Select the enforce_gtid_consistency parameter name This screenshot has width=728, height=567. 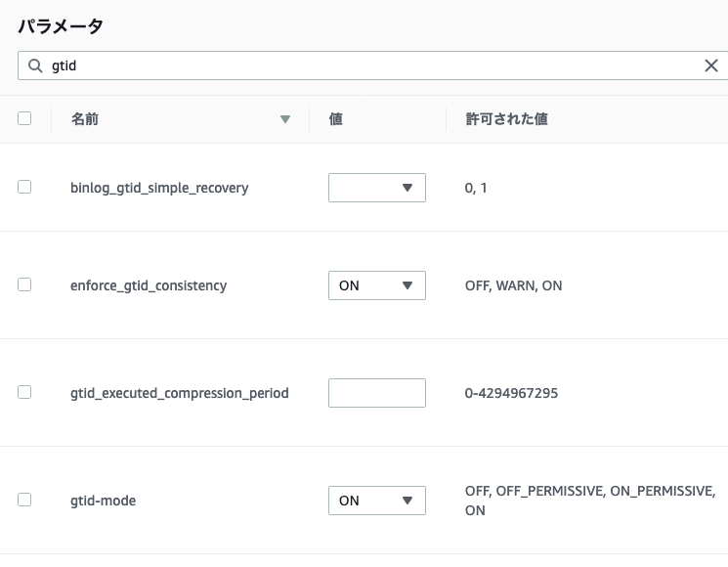coord(149,285)
